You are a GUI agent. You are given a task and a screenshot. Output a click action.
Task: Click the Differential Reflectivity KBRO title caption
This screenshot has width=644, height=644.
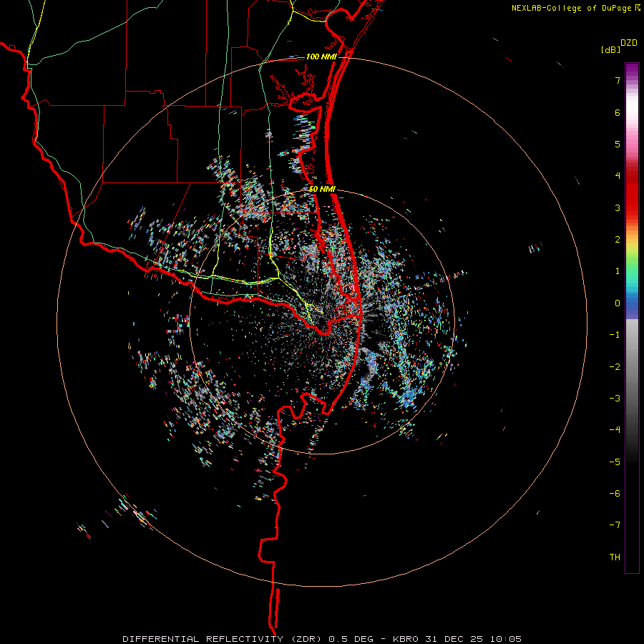(x=322, y=639)
